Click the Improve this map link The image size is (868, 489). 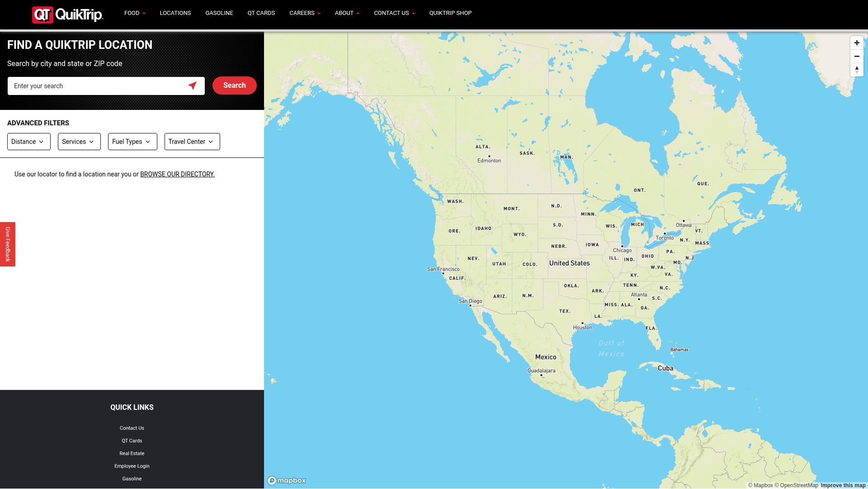[843, 485]
